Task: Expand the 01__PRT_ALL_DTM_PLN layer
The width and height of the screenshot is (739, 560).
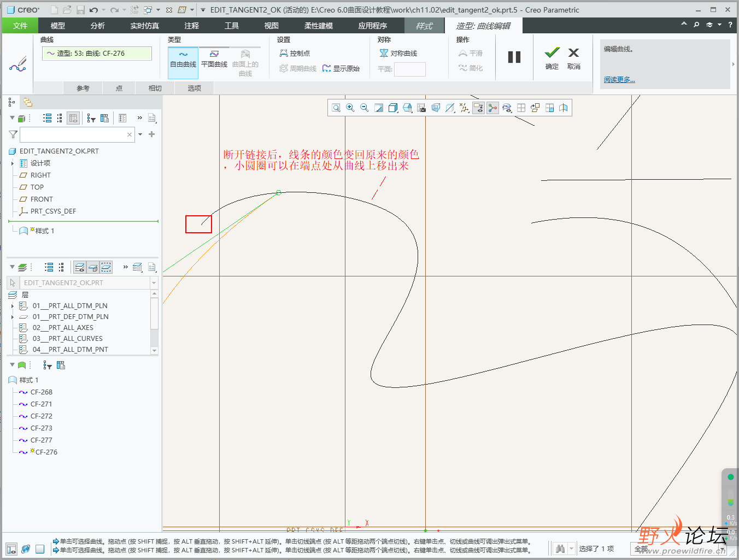Action: click(x=13, y=306)
